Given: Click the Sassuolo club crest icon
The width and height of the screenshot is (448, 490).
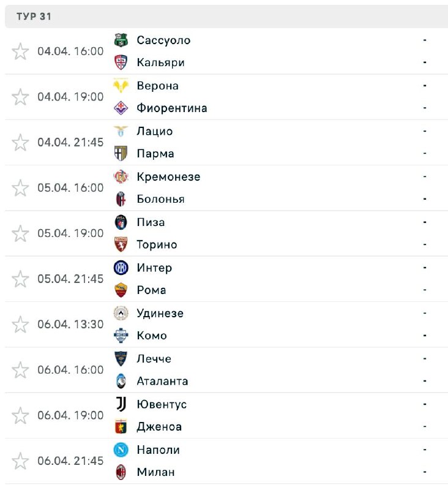Looking at the screenshot, I should tap(121, 40).
